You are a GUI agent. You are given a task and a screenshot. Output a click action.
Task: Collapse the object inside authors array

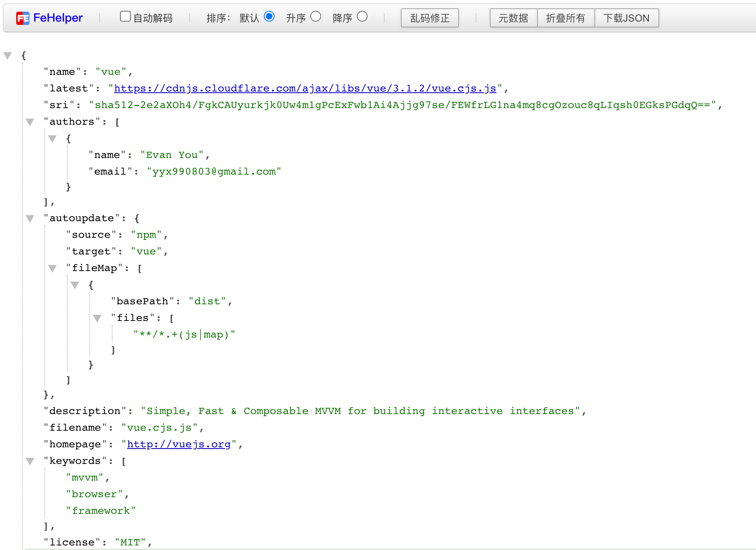tap(52, 138)
